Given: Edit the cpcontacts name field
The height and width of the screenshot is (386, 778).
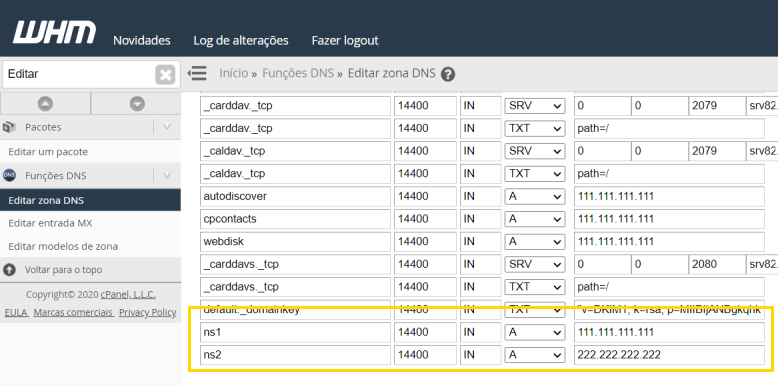Looking at the screenshot, I should pyautogui.click(x=295, y=219).
